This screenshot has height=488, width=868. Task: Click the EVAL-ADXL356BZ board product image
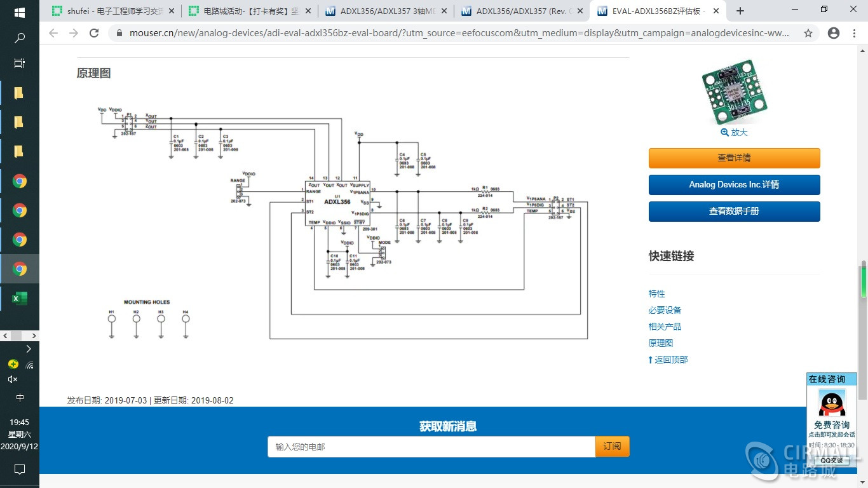(x=734, y=92)
